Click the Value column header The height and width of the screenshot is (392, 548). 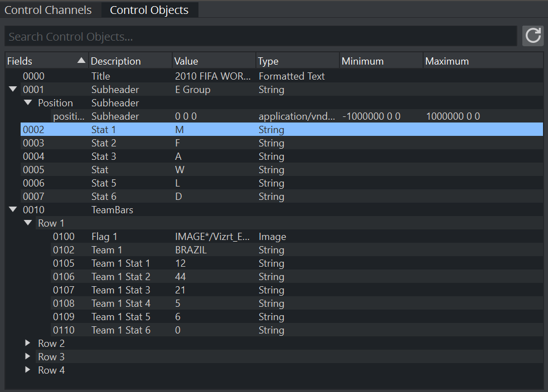[x=213, y=61]
